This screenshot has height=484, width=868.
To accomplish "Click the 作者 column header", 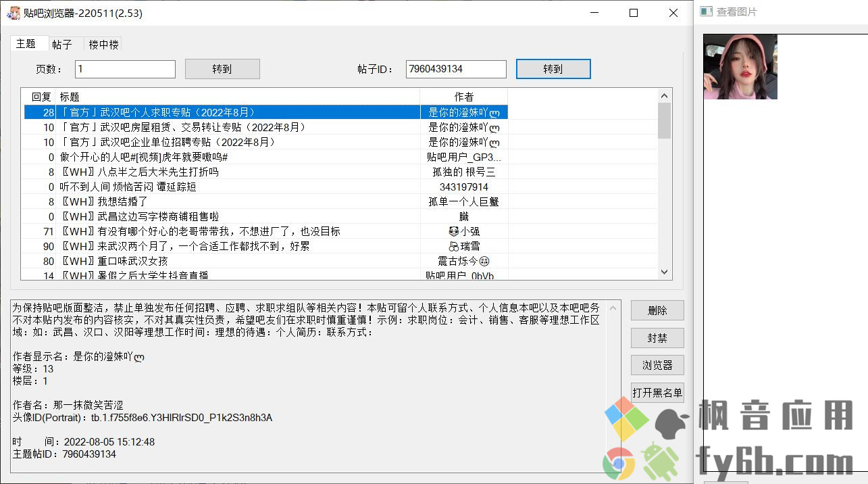I will (x=463, y=97).
